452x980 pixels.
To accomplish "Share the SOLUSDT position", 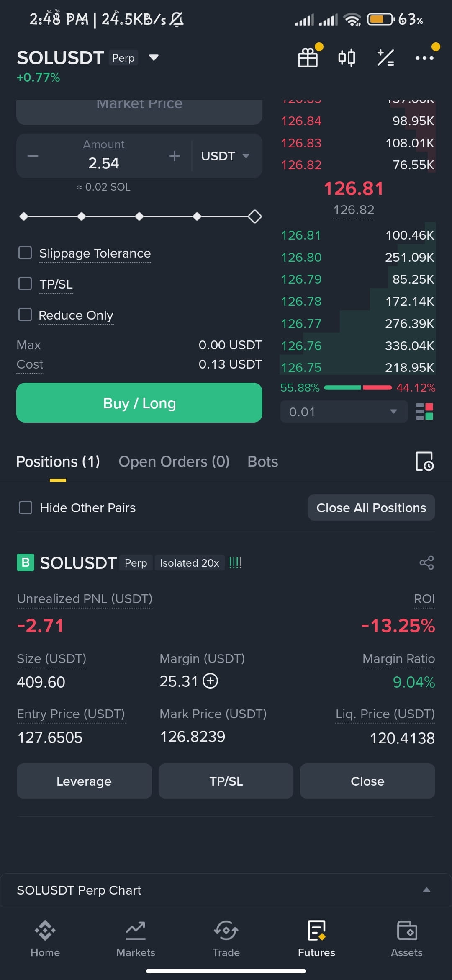I will pos(426,562).
